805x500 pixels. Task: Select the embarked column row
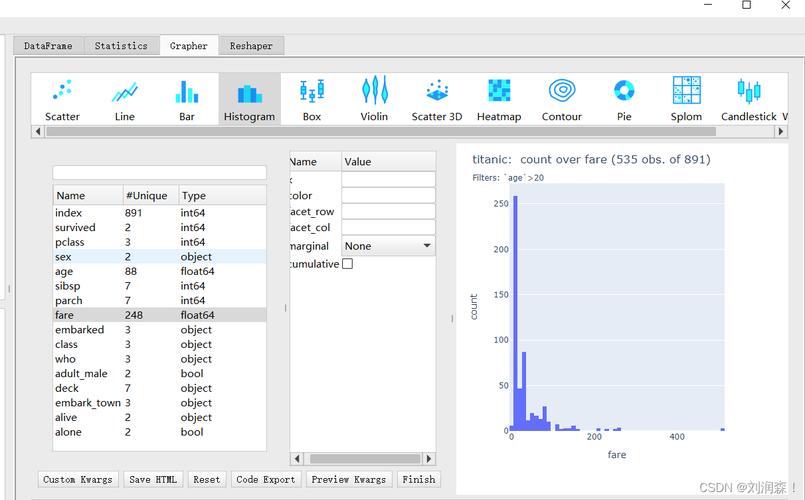(x=160, y=330)
